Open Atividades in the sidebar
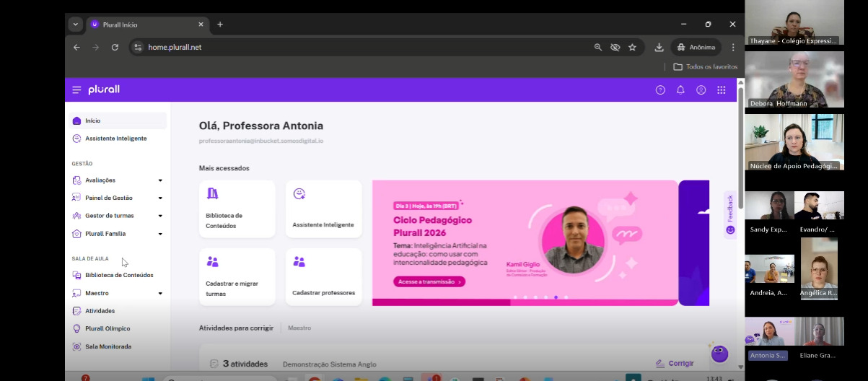Screen dimensions: 868x381 point(100,311)
